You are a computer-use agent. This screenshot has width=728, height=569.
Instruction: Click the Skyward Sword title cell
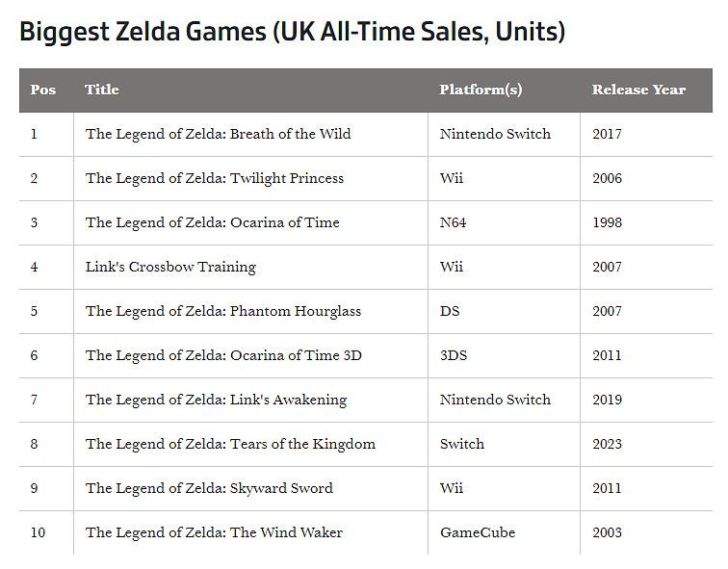209,488
